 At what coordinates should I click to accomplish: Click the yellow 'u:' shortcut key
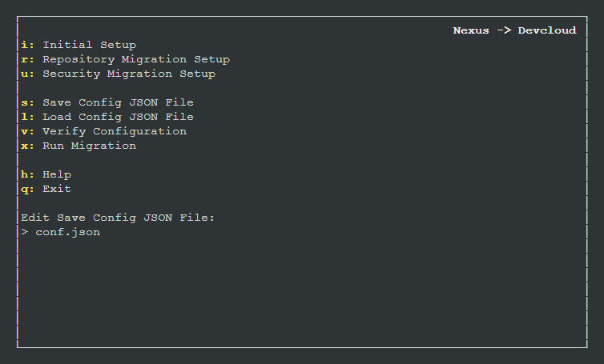click(27, 74)
